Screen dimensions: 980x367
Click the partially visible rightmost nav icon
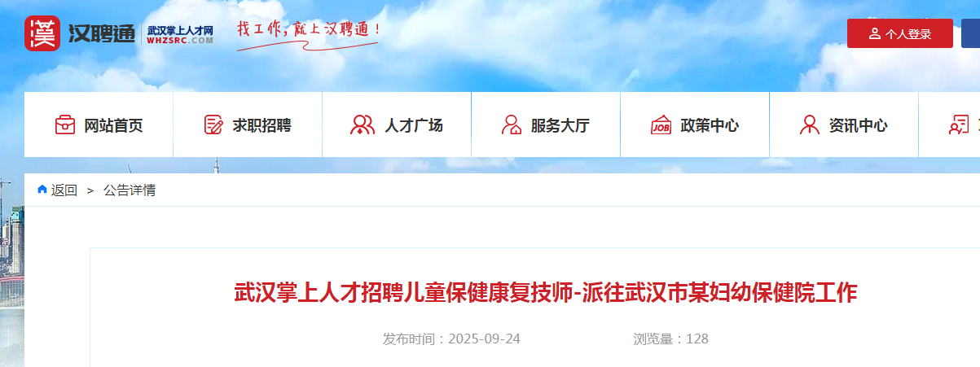pos(959,125)
